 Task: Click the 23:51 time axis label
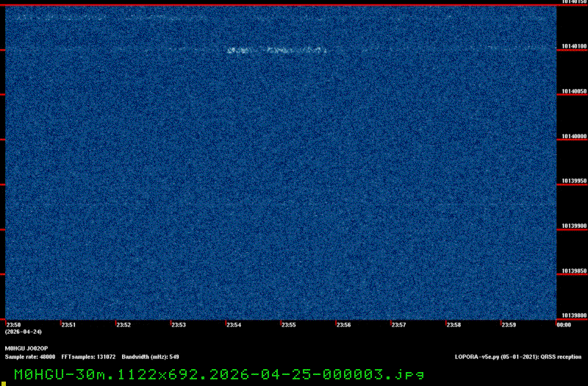click(68, 325)
